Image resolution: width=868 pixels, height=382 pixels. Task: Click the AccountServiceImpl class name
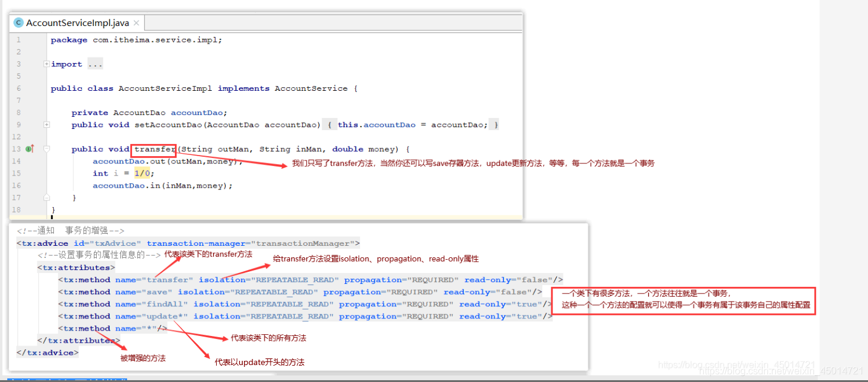pos(165,88)
